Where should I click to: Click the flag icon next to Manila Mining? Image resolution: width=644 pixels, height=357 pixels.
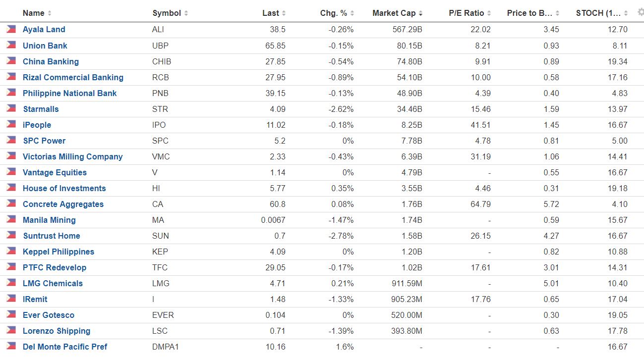[x=9, y=219]
